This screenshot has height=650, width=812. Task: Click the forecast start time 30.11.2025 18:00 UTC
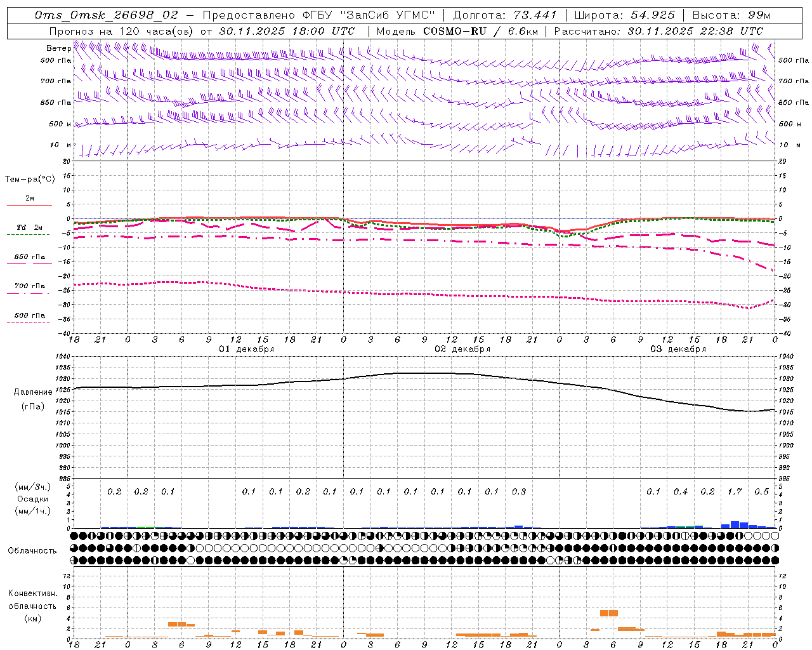(287, 31)
